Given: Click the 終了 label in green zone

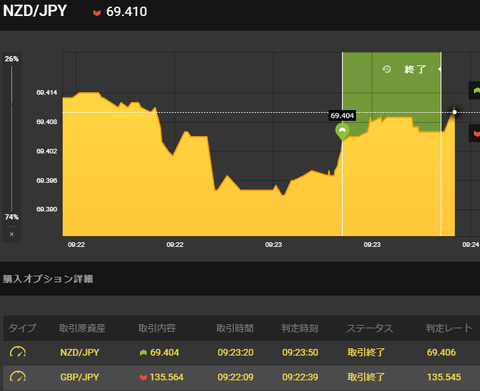Looking at the screenshot, I should pyautogui.click(x=415, y=69).
